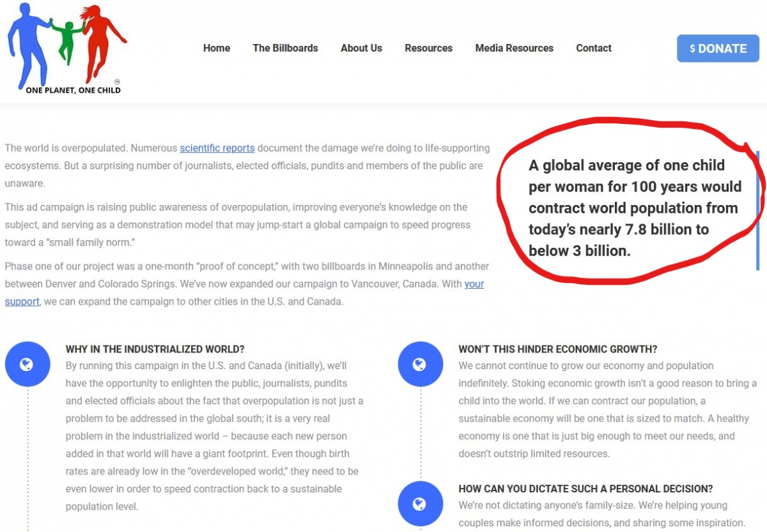767x532 pixels.
Task: Open the Resources page
Action: coord(428,48)
